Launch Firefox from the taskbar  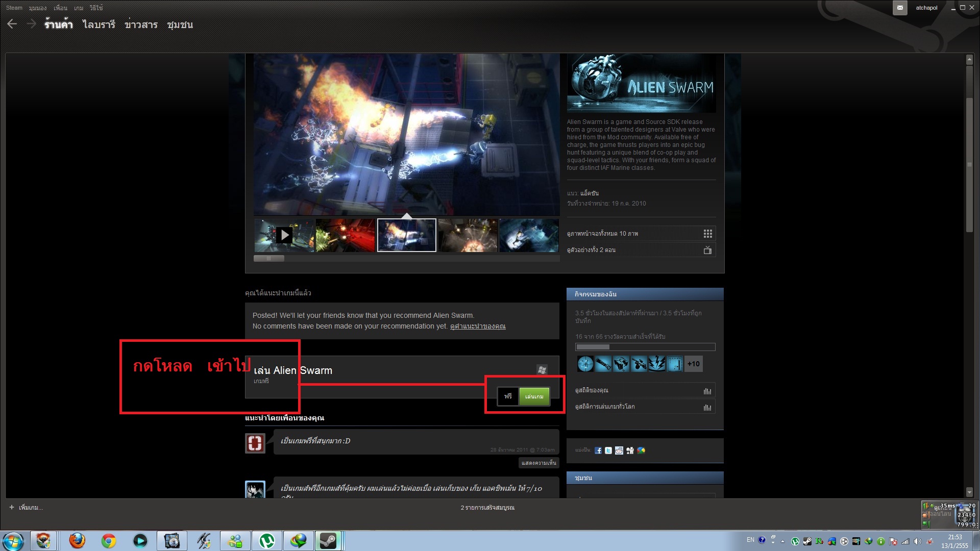click(x=77, y=541)
